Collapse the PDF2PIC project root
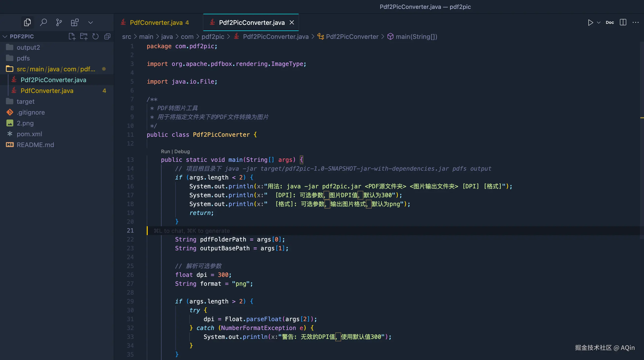This screenshot has width=644, height=360. (5, 36)
